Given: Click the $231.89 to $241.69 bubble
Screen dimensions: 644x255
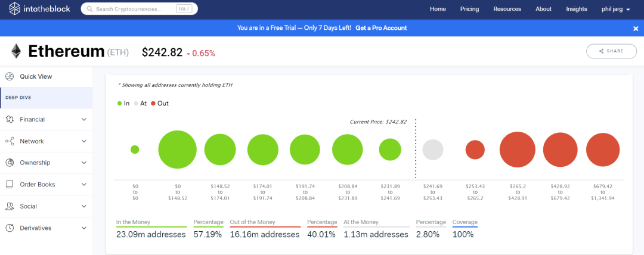Looking at the screenshot, I should pyautogui.click(x=390, y=150).
